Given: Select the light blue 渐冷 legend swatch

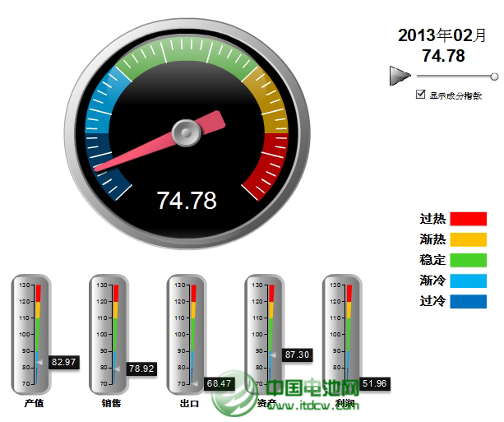Looking at the screenshot, I should click(468, 281).
